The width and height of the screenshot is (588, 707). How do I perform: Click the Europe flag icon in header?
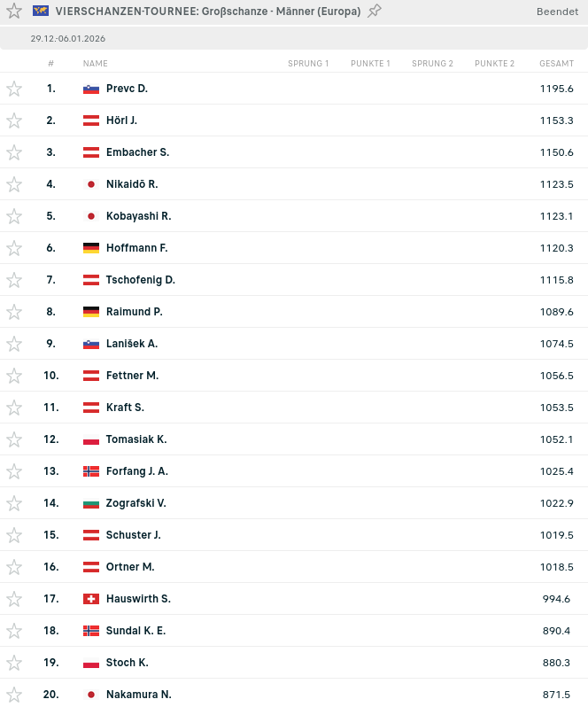pyautogui.click(x=41, y=12)
